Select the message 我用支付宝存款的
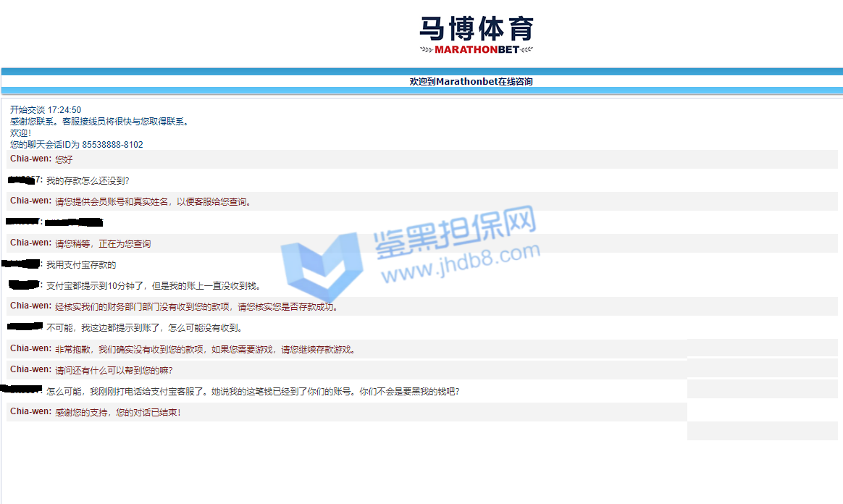Image resolution: width=843 pixels, height=504 pixels. coord(81,265)
